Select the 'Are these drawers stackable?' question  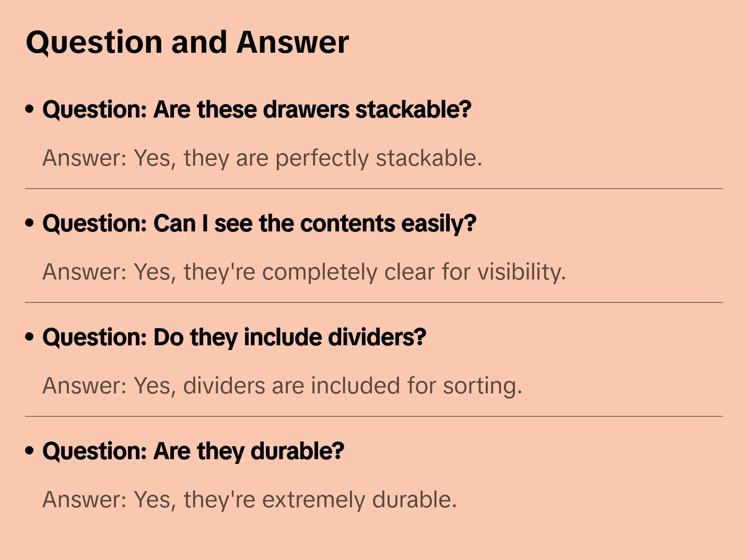click(256, 110)
